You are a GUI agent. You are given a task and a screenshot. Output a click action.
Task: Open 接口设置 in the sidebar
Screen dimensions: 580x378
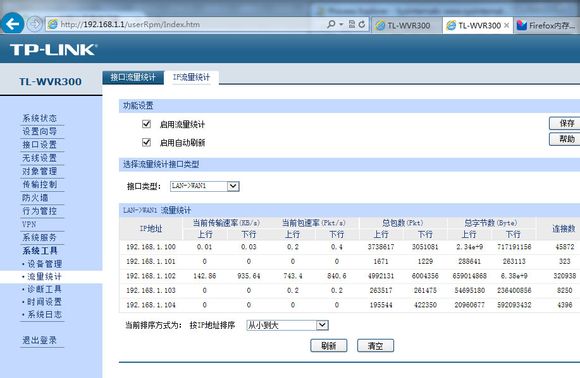click(x=40, y=145)
